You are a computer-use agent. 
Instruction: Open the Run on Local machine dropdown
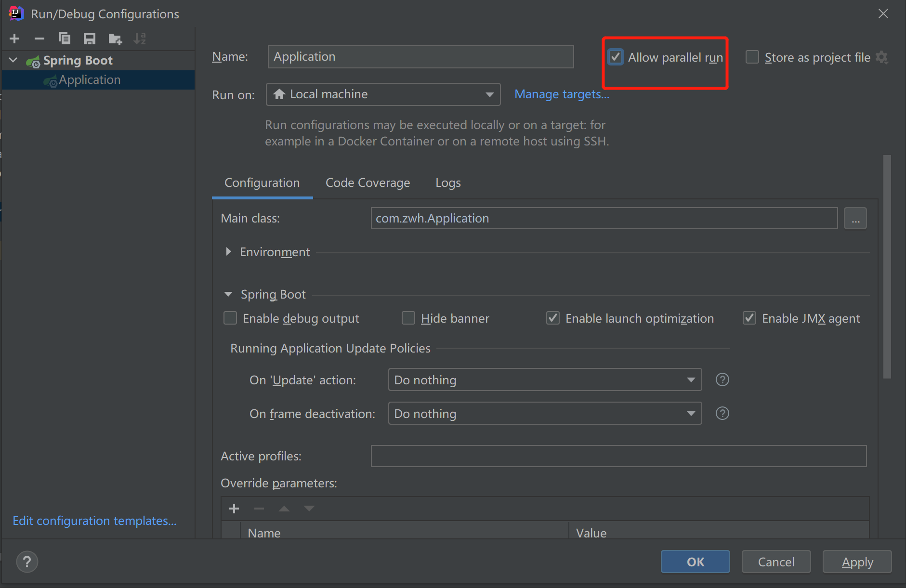pos(383,94)
